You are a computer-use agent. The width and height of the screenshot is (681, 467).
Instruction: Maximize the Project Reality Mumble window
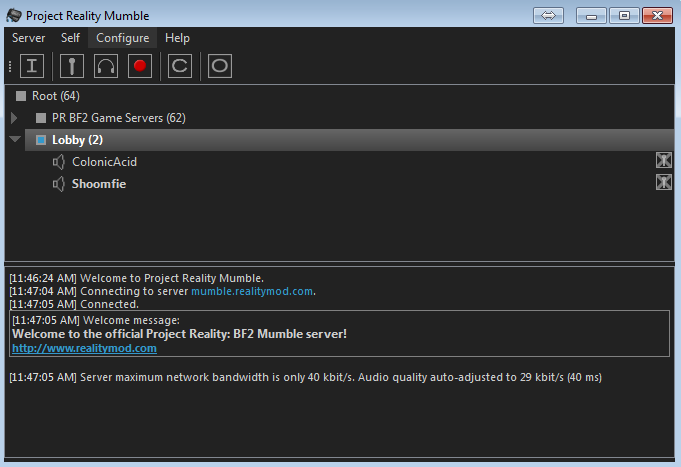click(x=624, y=16)
